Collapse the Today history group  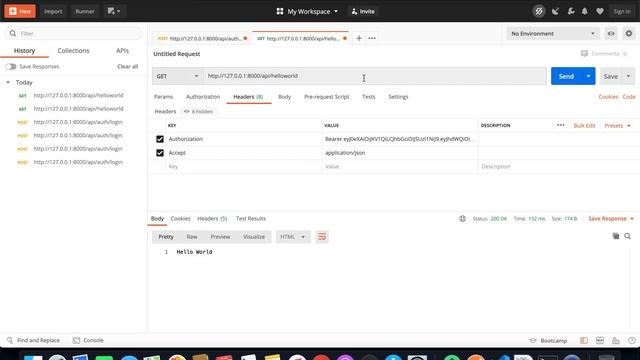(8, 82)
